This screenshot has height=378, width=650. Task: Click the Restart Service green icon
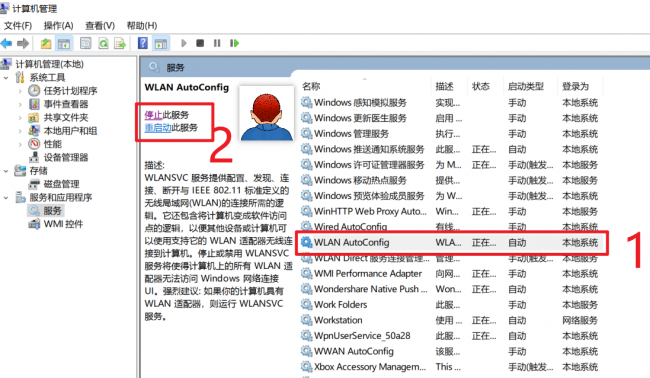tap(235, 43)
